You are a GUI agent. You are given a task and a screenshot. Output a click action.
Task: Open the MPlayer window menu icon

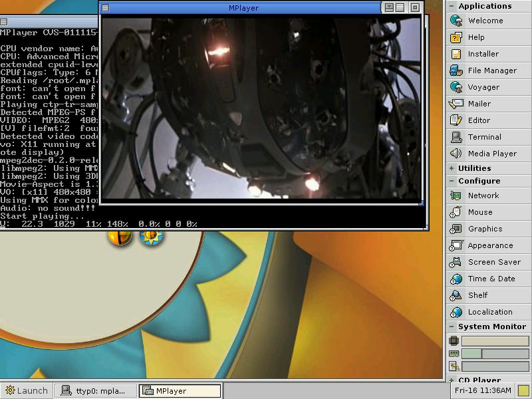point(106,8)
